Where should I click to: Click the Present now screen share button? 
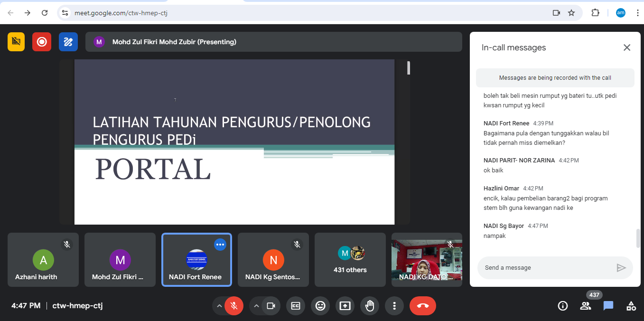point(345,306)
